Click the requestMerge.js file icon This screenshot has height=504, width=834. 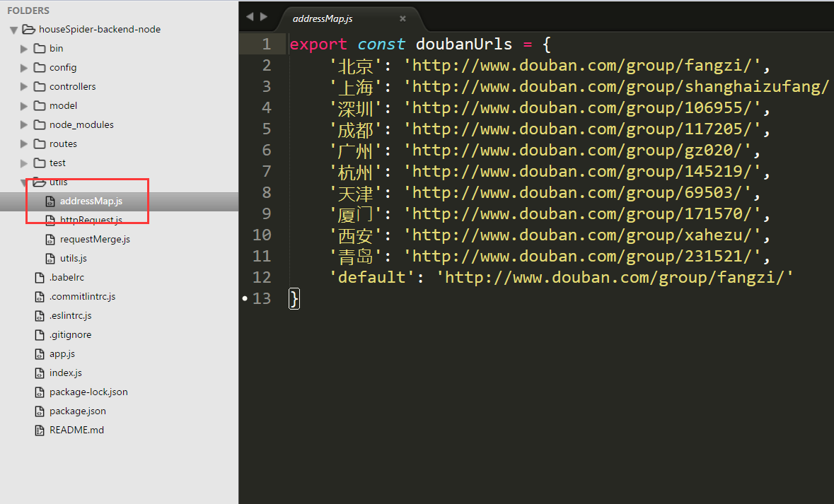coord(50,240)
